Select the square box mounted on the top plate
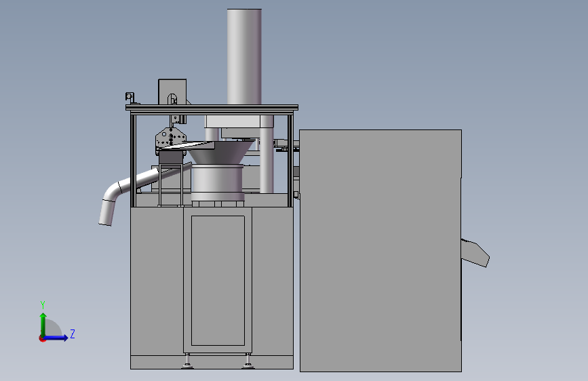This screenshot has width=588, height=381. 172,92
